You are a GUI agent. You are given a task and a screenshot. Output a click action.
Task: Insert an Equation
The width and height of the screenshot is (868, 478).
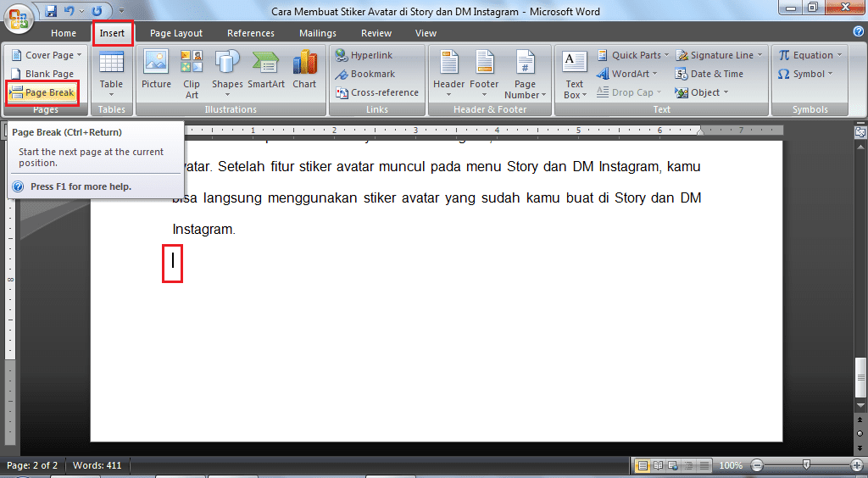click(x=810, y=55)
